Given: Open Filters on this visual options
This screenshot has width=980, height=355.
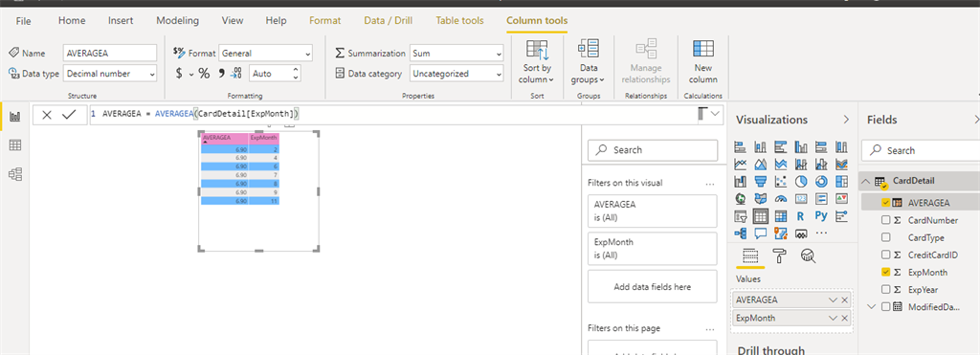Looking at the screenshot, I should tap(709, 184).
